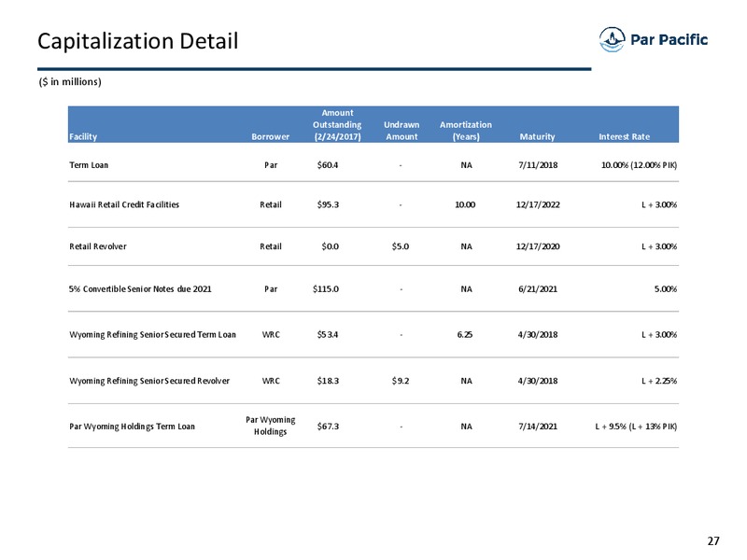
Task: Click the 12/17/2020 maturity date
Action: 538,246
